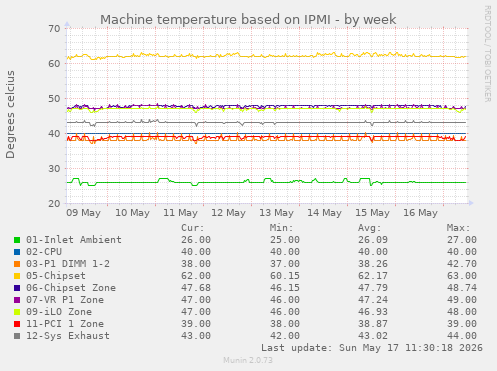Click the P1 DIMM 1-2 max value 42.70

(462, 264)
